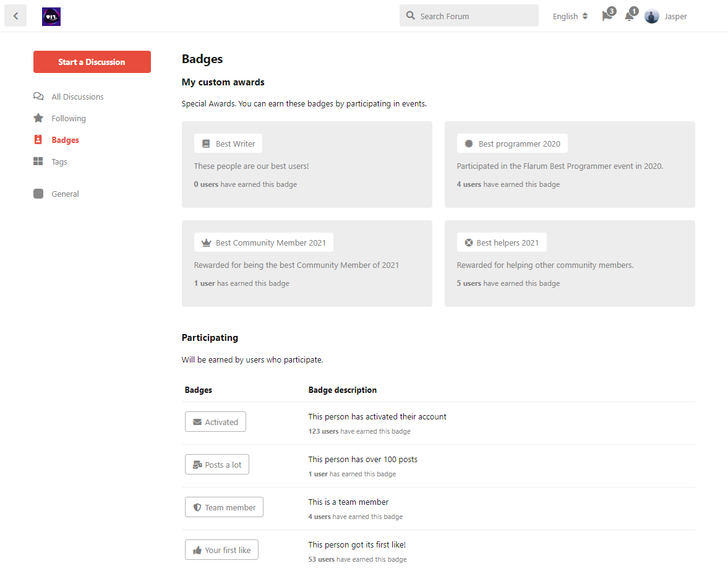Click the thumbs-up icon on Your first like badge
Screen dimensions: 728x571
tap(197, 549)
